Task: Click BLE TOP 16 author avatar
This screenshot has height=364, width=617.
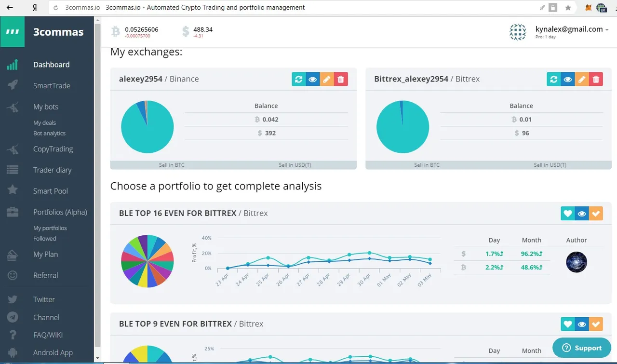Action: tap(577, 262)
